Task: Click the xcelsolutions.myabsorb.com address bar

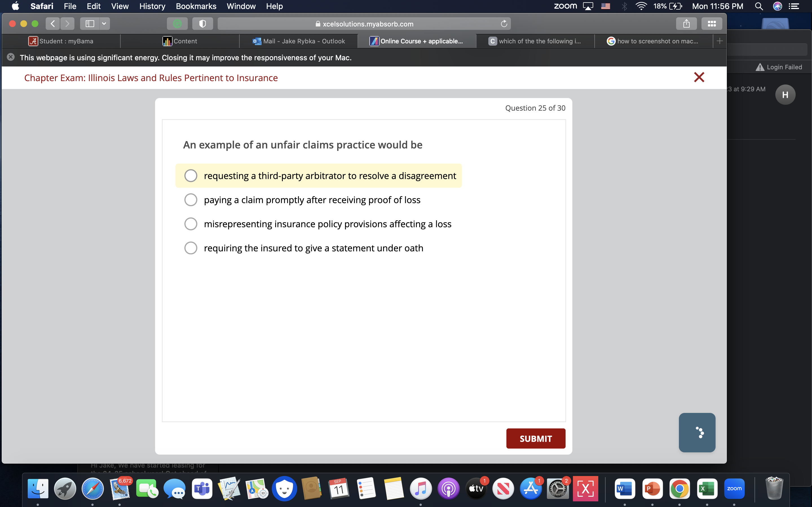Action: pyautogui.click(x=364, y=24)
